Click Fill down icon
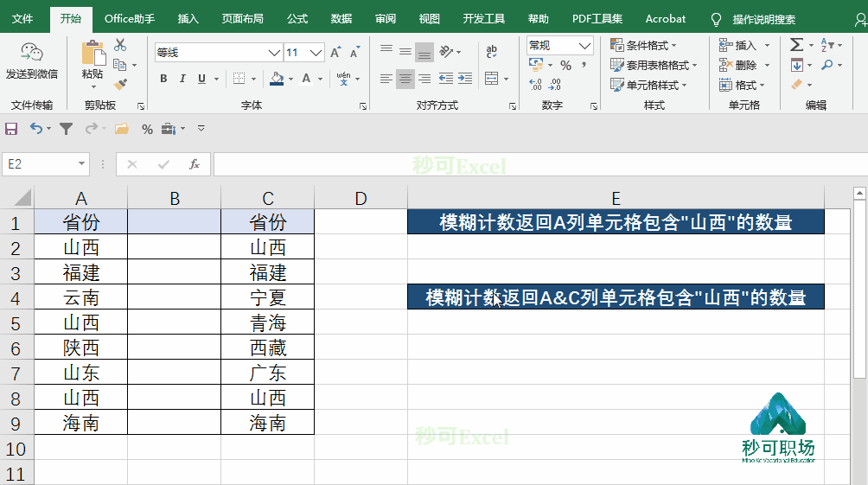 pos(796,66)
